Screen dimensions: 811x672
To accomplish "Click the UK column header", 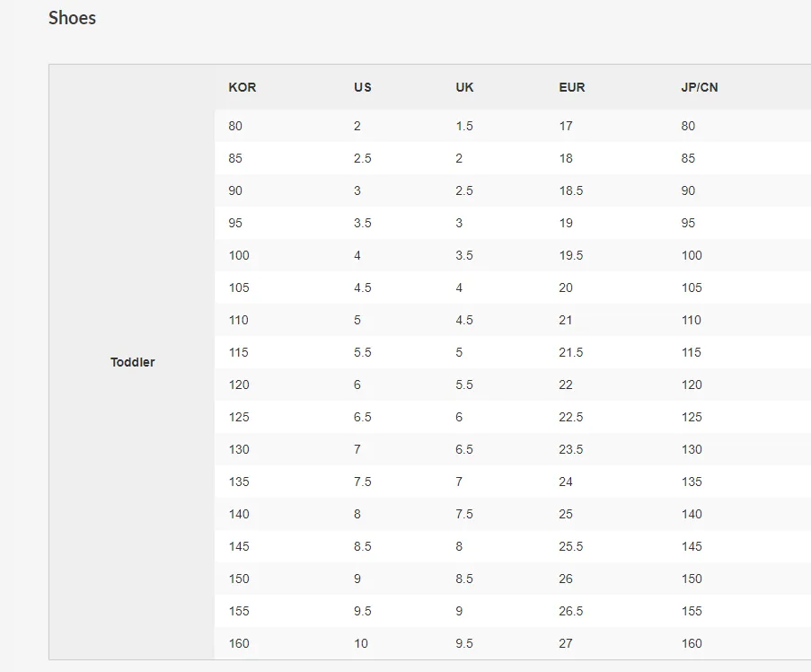I will pos(464,87).
